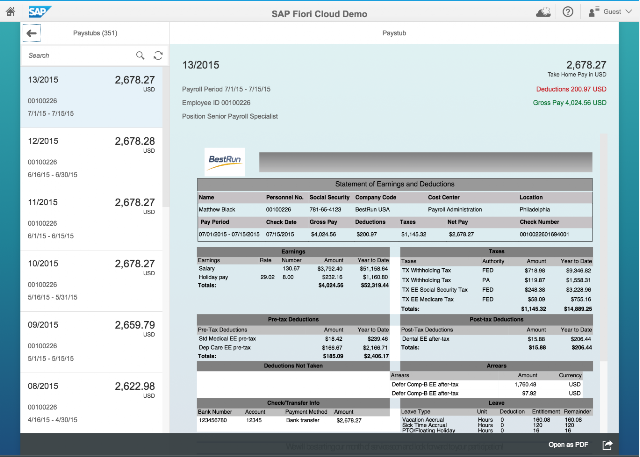640x457 pixels.
Task: Click the BestRun logo thumbnail
Action: coord(224,162)
